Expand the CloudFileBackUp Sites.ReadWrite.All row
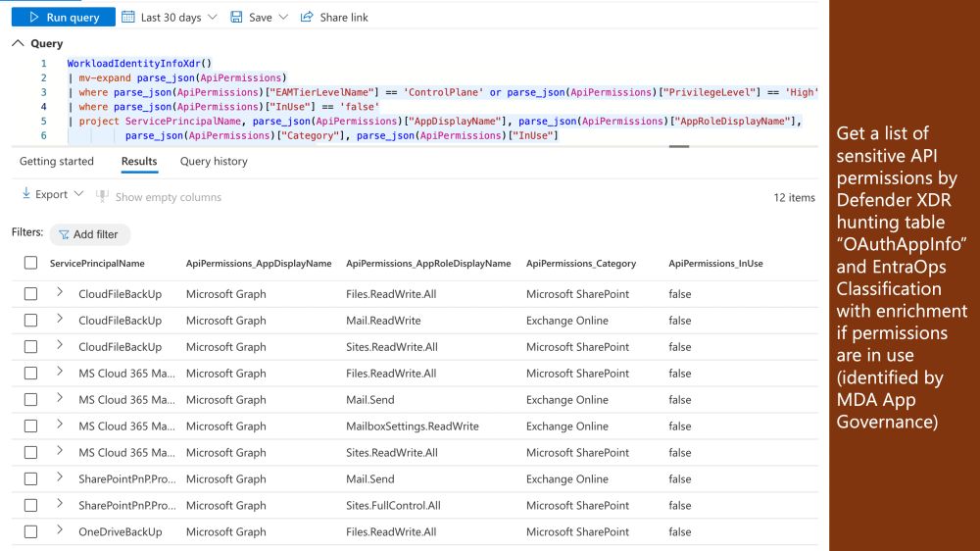Viewport: 980px width, 551px height. (60, 344)
